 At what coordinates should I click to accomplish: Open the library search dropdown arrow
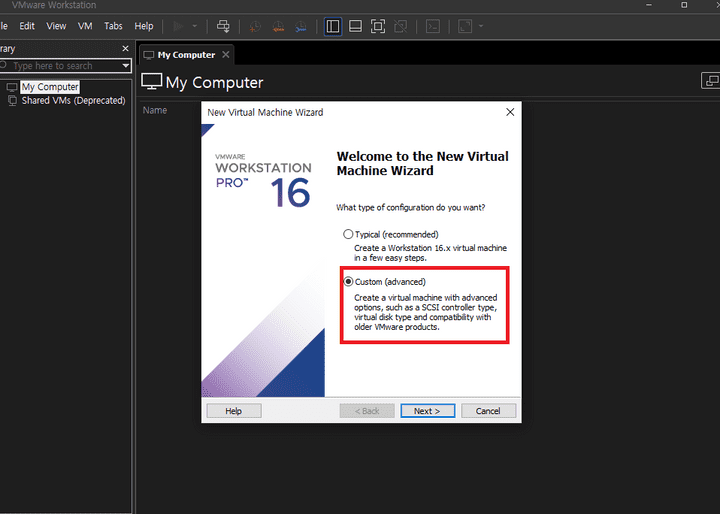tap(125, 66)
